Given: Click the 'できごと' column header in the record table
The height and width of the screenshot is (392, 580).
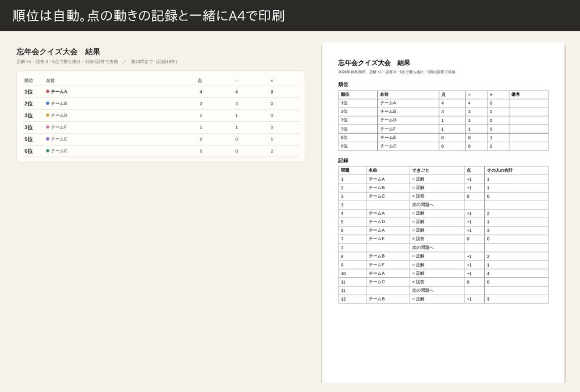Looking at the screenshot, I should tap(421, 170).
